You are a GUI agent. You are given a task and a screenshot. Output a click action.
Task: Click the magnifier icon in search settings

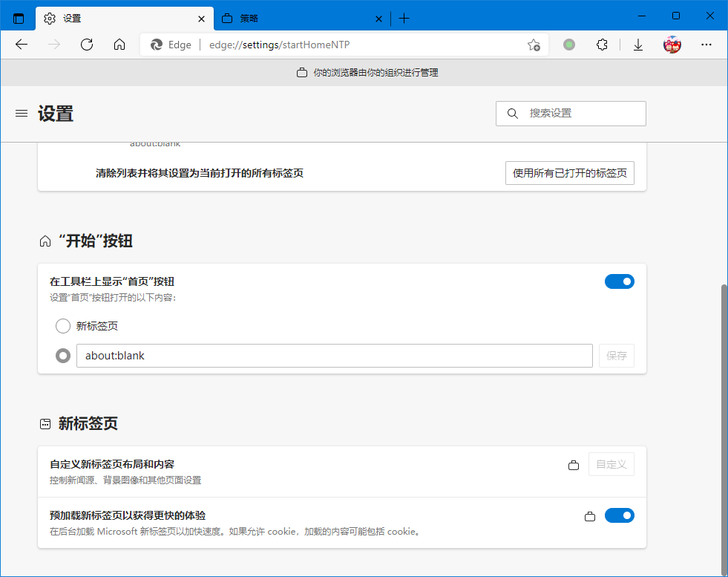pyautogui.click(x=513, y=114)
